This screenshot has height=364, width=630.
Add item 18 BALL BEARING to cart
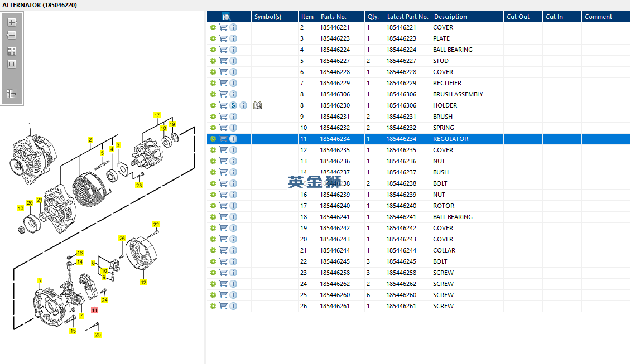[x=223, y=217]
